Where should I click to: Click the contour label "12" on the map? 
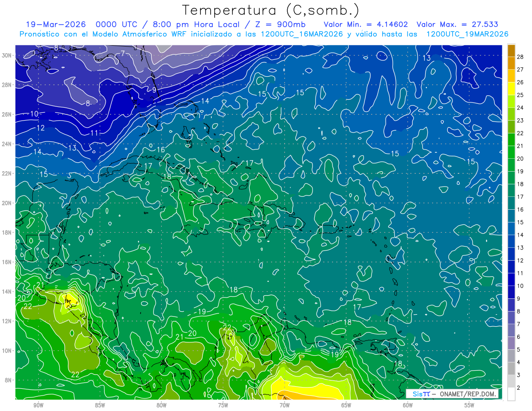click(x=40, y=128)
